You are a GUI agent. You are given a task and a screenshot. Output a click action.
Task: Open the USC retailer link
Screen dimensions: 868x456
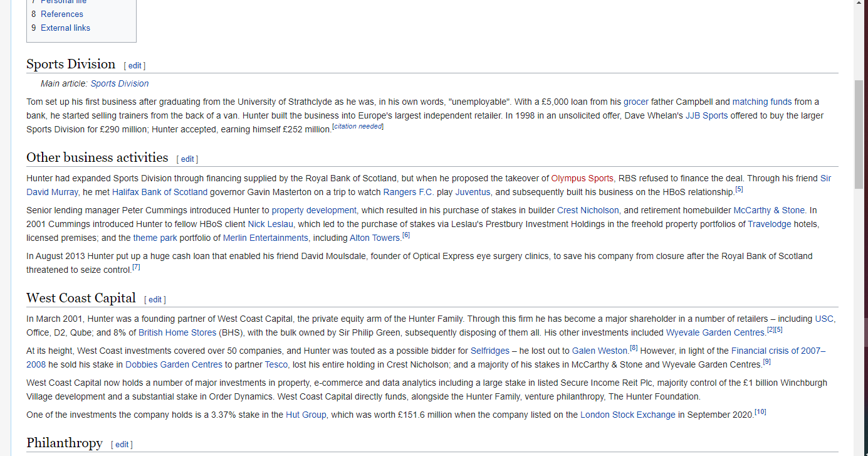(824, 319)
